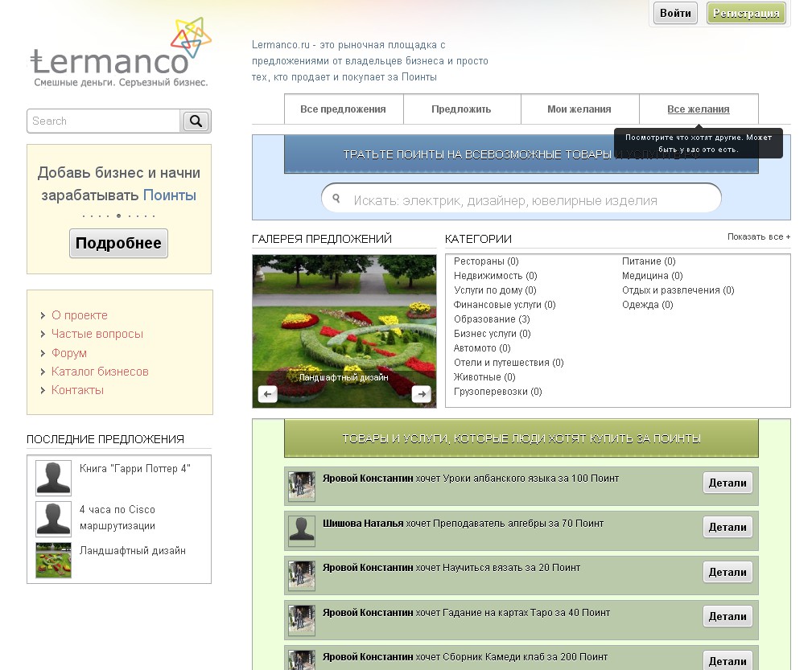Click the 'Ландшафтный дизайн' thumbnail in last offers
The height and width of the screenshot is (670, 812).
click(x=52, y=560)
